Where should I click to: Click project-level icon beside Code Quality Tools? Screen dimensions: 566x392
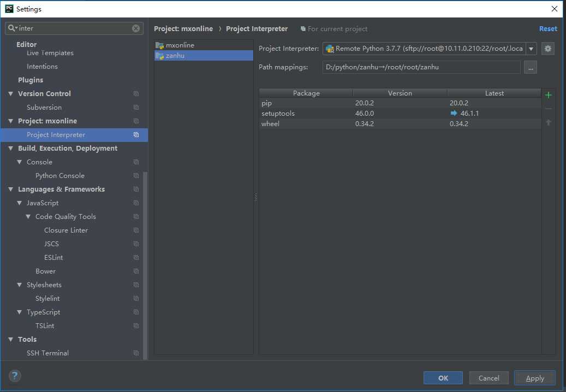point(136,217)
